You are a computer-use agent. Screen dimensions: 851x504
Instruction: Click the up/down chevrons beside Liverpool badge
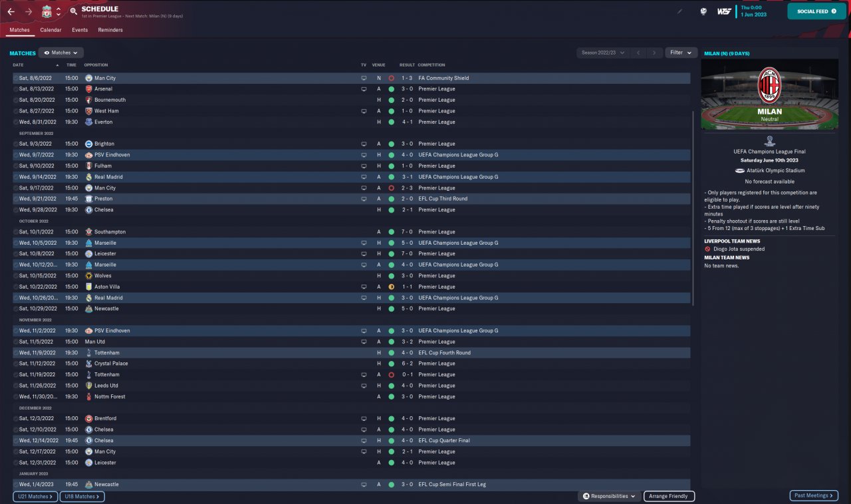point(59,11)
